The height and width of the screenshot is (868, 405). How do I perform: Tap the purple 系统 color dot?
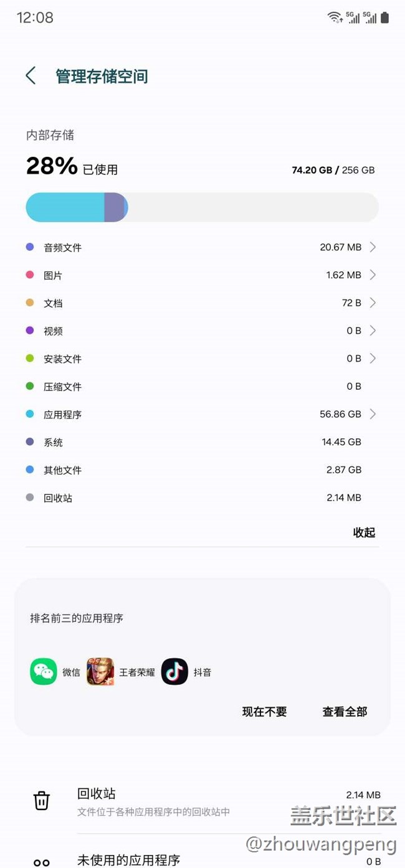[x=30, y=442]
